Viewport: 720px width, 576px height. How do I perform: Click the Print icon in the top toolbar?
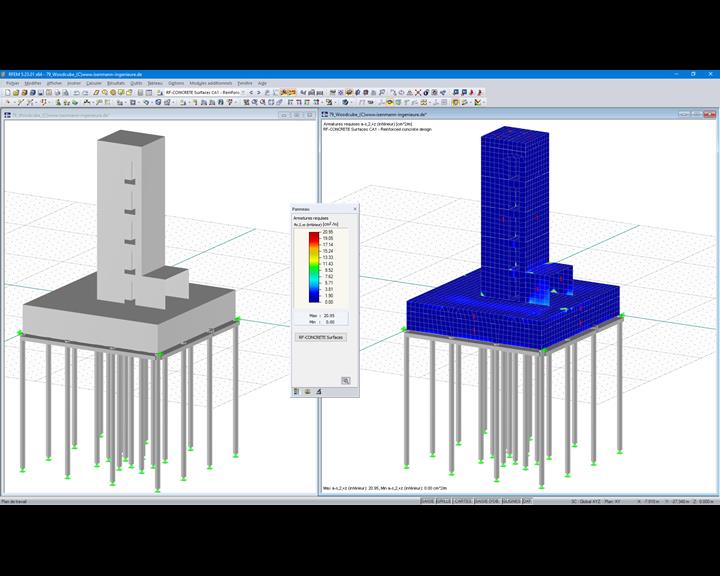[57, 92]
